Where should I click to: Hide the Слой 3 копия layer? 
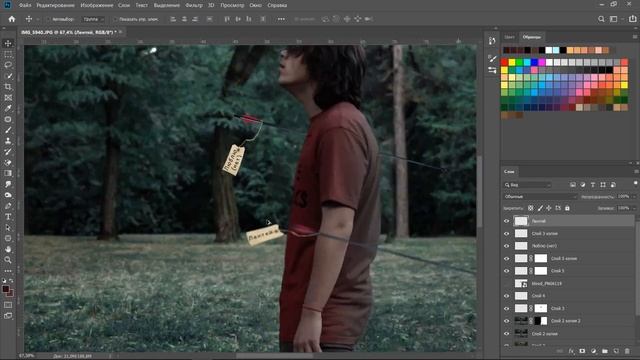click(507, 233)
